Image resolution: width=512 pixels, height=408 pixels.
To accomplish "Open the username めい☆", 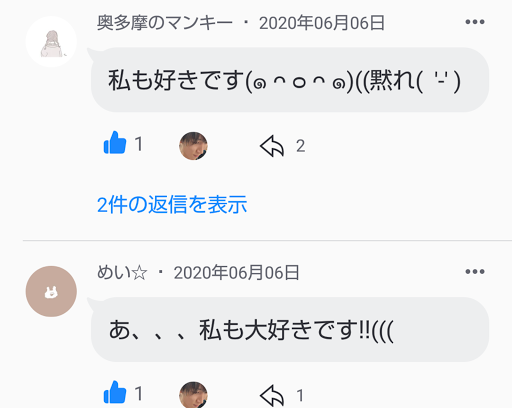I will point(122,273).
